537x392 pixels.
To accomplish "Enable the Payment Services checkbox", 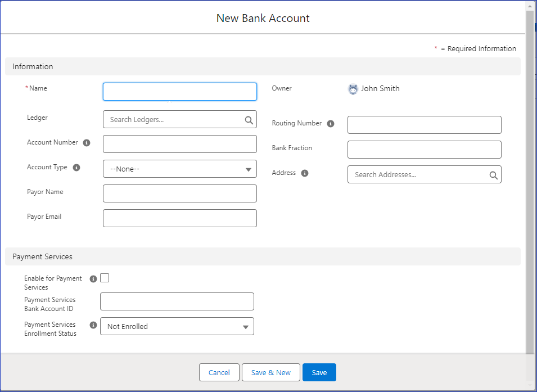I will point(105,278).
